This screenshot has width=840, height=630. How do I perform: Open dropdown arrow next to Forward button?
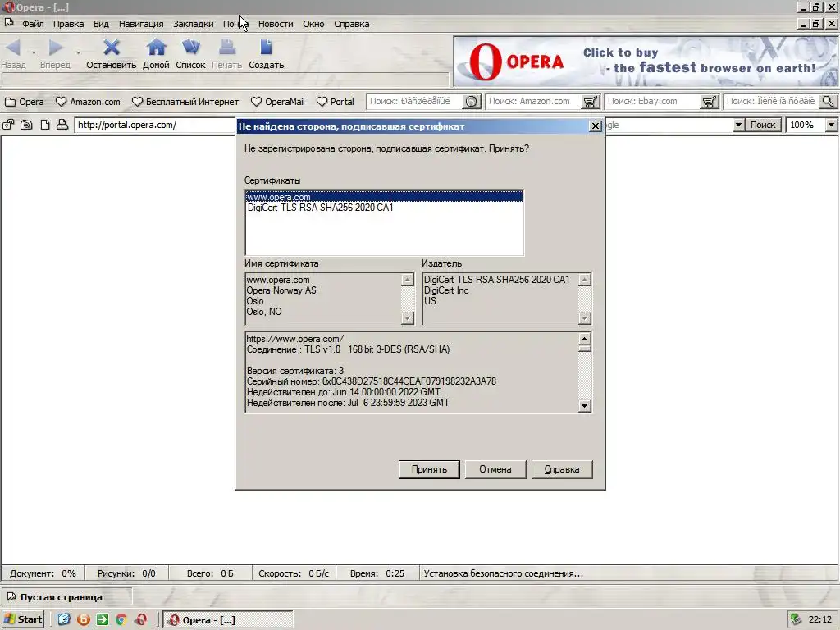pos(78,52)
